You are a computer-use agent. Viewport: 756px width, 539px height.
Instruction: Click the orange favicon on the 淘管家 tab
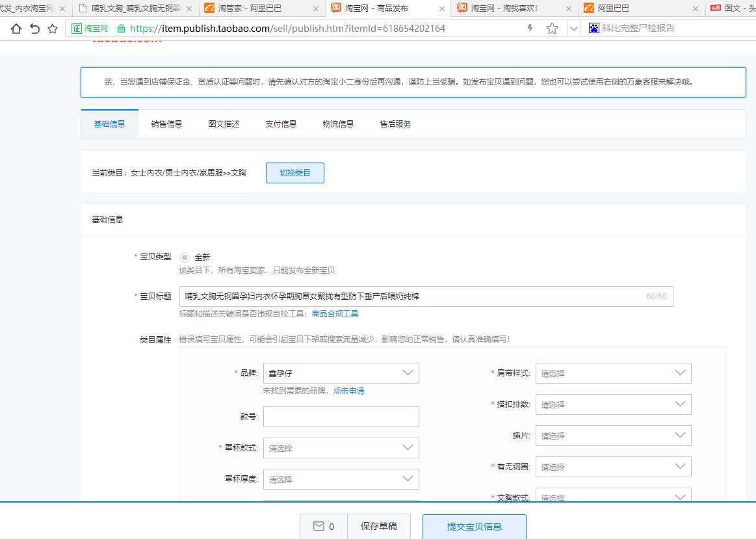pyautogui.click(x=209, y=8)
